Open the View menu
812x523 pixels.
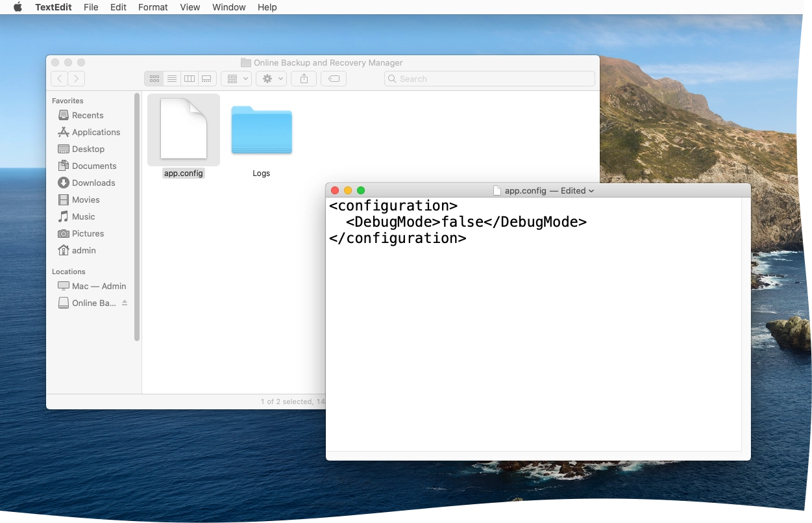coord(190,7)
